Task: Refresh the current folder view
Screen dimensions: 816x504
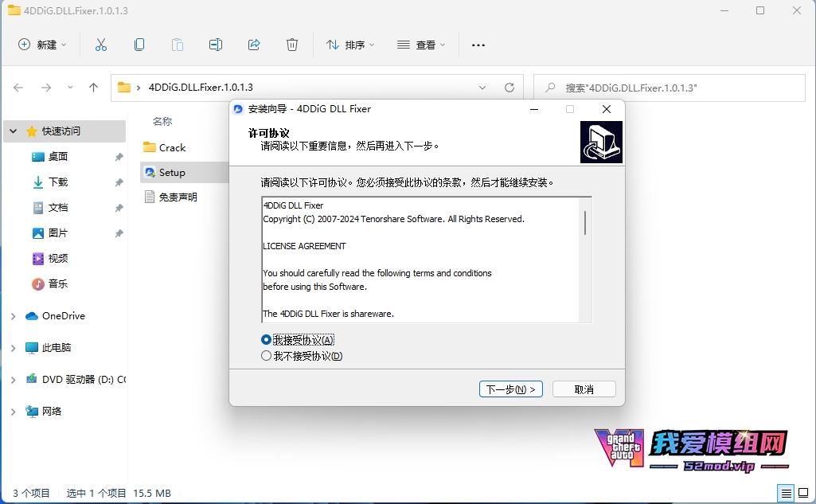Action: [x=510, y=88]
